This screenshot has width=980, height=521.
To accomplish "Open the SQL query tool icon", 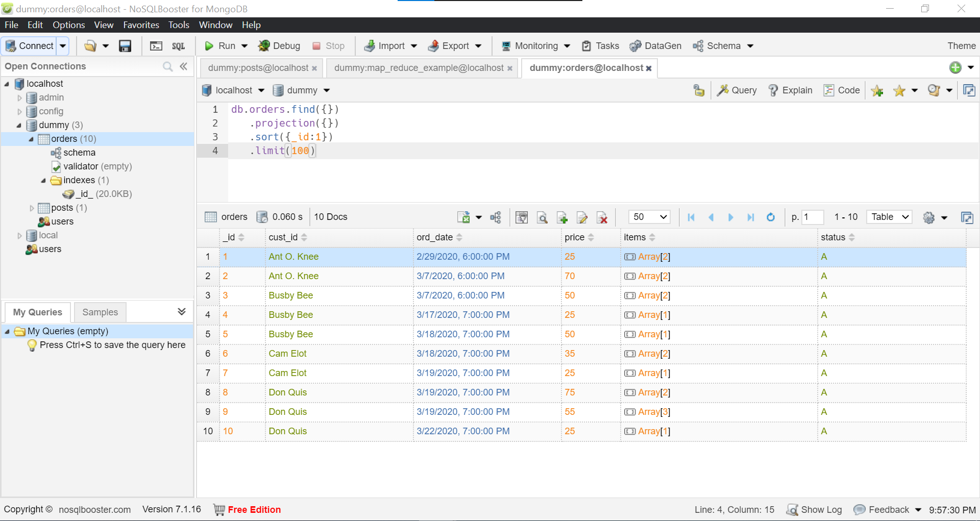I will click(178, 46).
